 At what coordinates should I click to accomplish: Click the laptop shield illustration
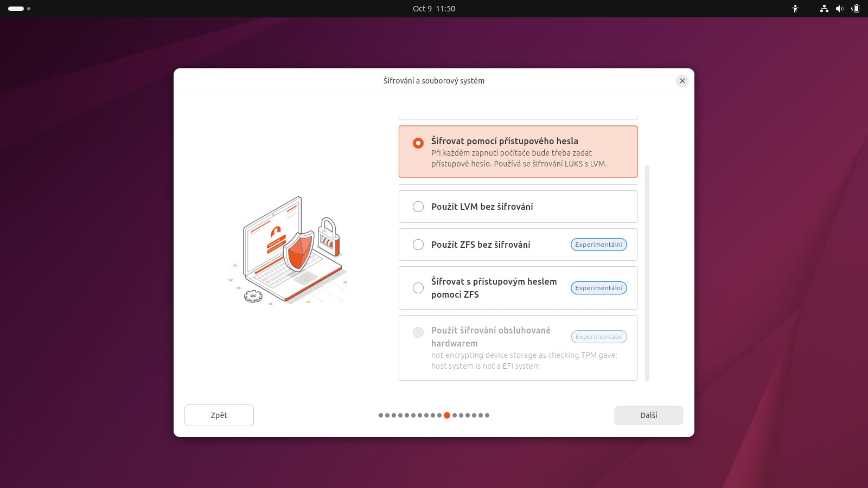288,250
